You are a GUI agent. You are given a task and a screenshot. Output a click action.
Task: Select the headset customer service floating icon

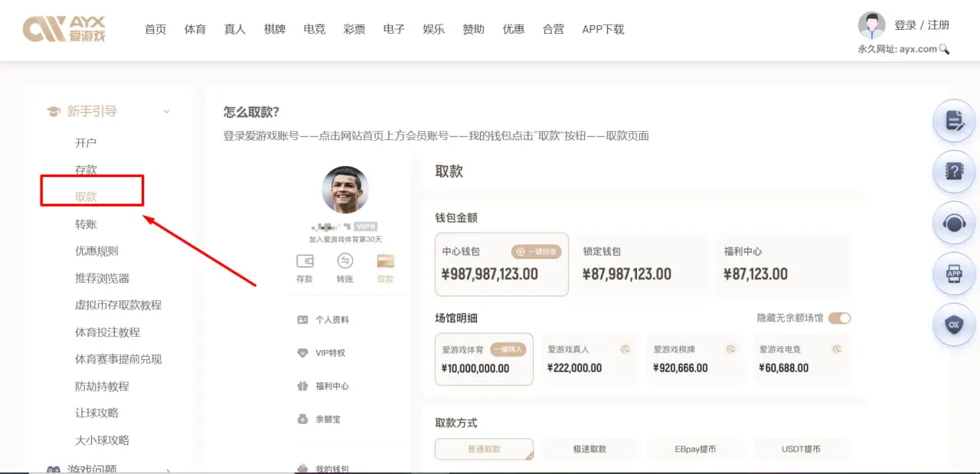tap(953, 224)
